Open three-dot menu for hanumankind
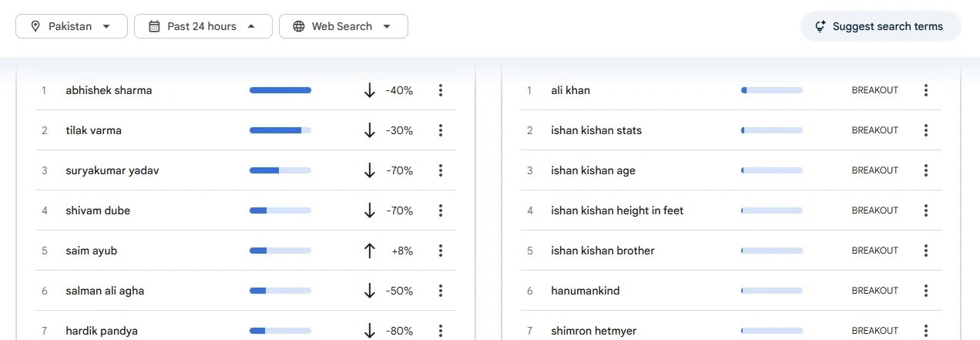The width and height of the screenshot is (980, 340). click(926, 291)
